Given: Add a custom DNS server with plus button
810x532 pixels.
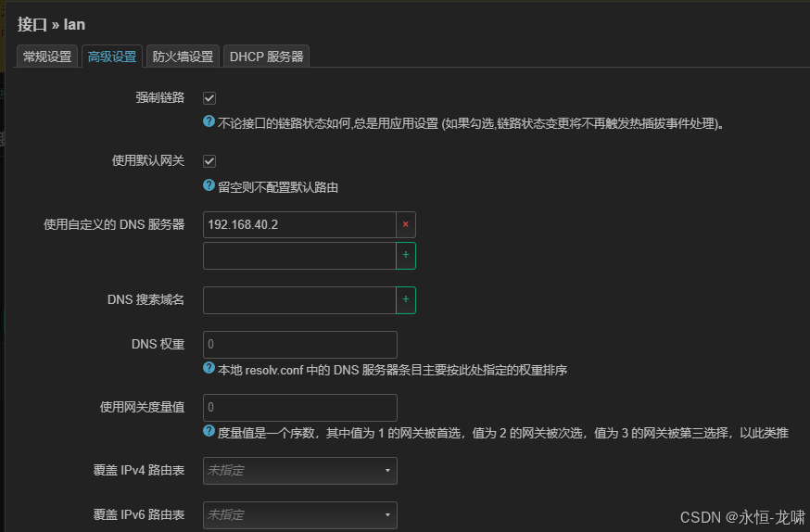Looking at the screenshot, I should pos(406,256).
